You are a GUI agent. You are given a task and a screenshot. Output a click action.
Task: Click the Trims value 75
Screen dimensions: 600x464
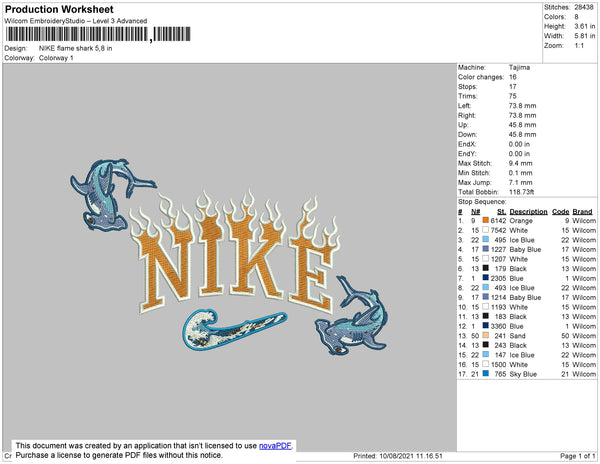tap(513, 96)
